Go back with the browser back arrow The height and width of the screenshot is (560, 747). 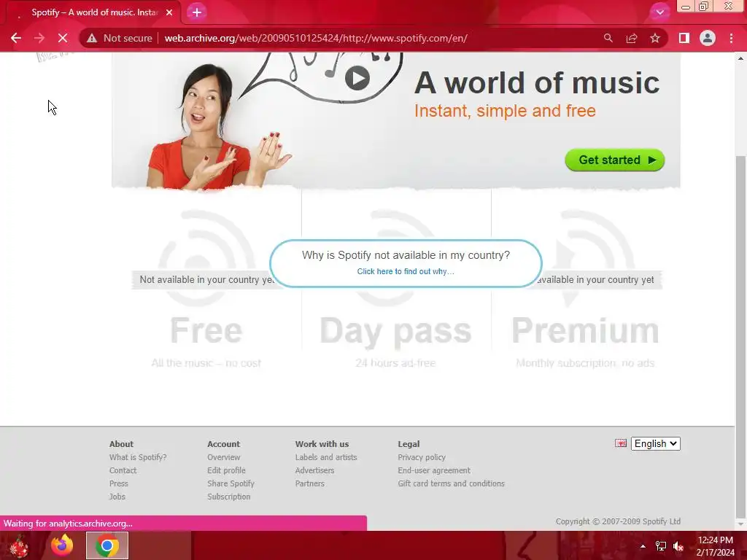(16, 38)
